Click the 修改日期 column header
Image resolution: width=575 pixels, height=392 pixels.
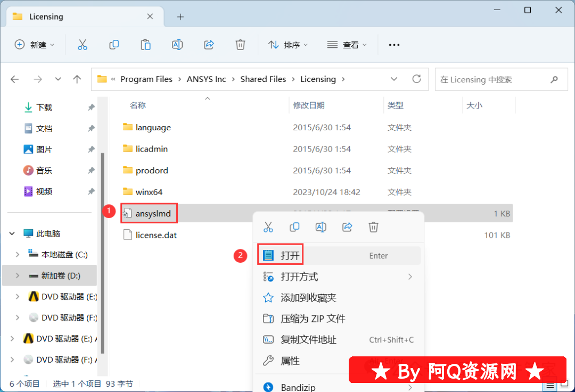pyautogui.click(x=309, y=105)
